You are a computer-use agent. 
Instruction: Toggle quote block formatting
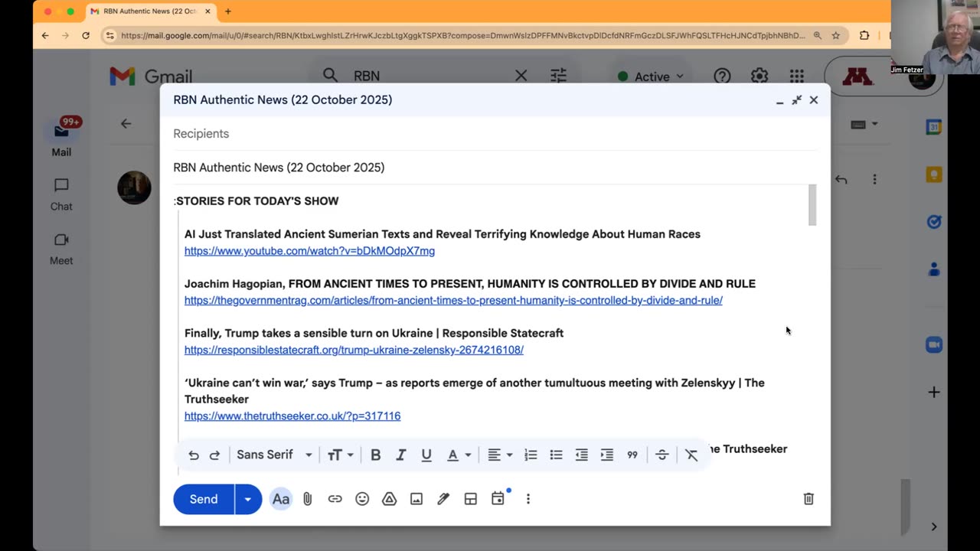(x=632, y=455)
